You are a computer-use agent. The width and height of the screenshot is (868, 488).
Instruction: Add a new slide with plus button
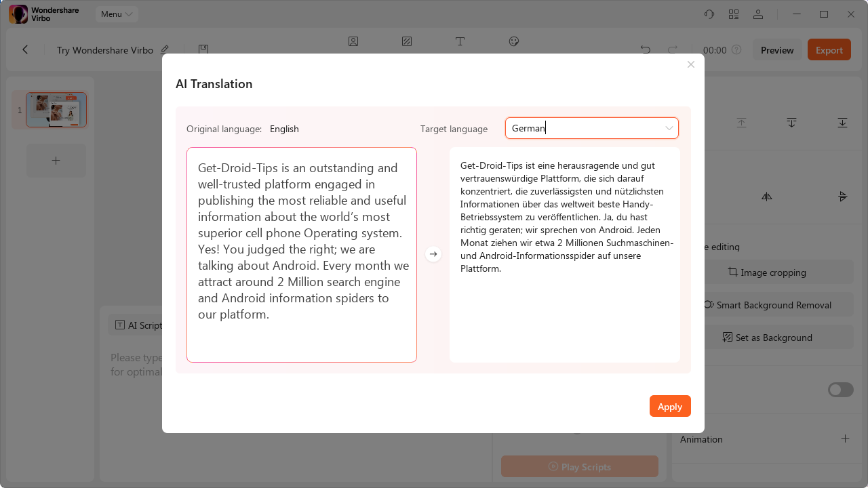[56, 161]
